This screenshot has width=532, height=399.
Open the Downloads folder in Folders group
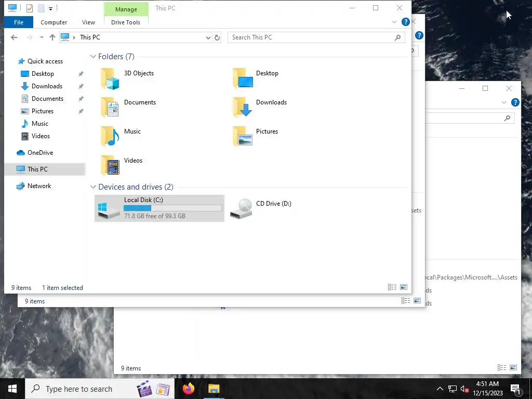(x=260, y=107)
